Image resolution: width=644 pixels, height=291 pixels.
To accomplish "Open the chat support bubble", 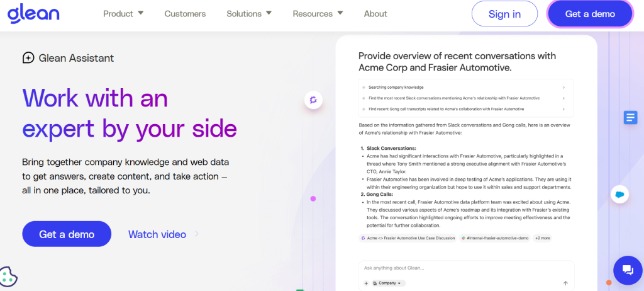I will tap(628, 270).
